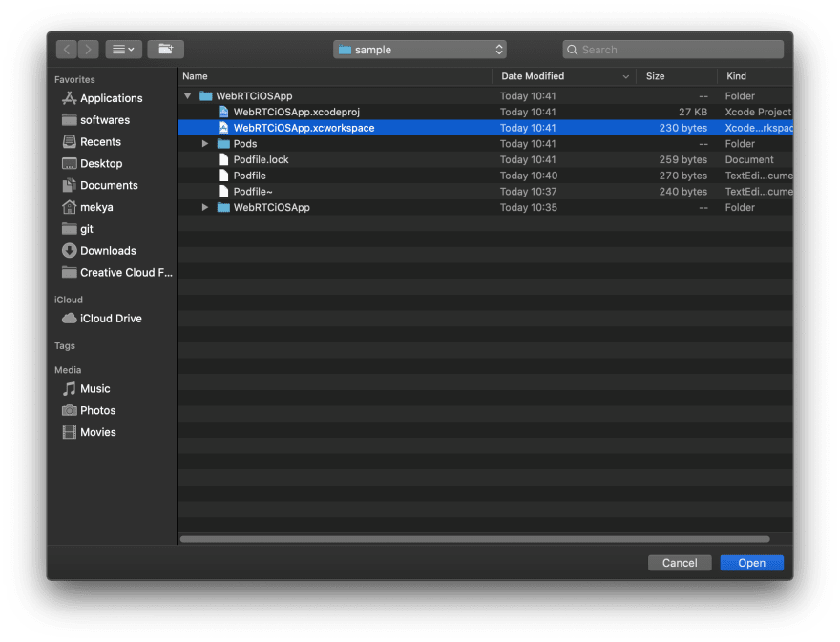Select the Podfile row
This screenshot has width=840, height=642.
485,176
